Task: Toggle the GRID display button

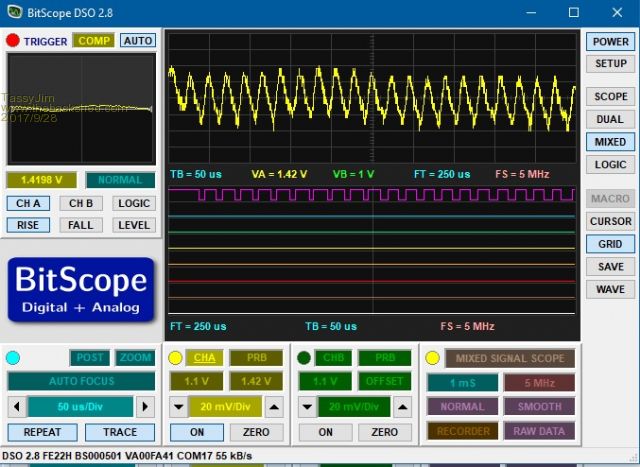Action: 610,244
